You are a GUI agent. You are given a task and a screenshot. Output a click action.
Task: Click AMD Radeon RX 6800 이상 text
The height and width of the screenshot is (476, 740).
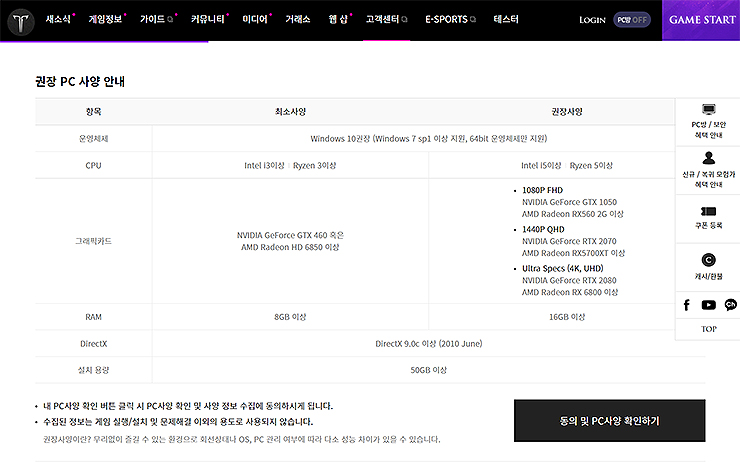[570, 292]
